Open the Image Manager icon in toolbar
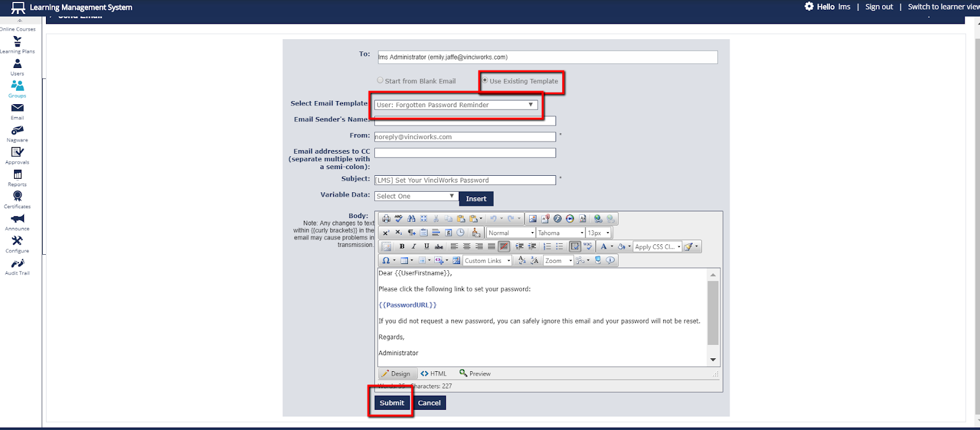980x430 pixels. [532, 219]
